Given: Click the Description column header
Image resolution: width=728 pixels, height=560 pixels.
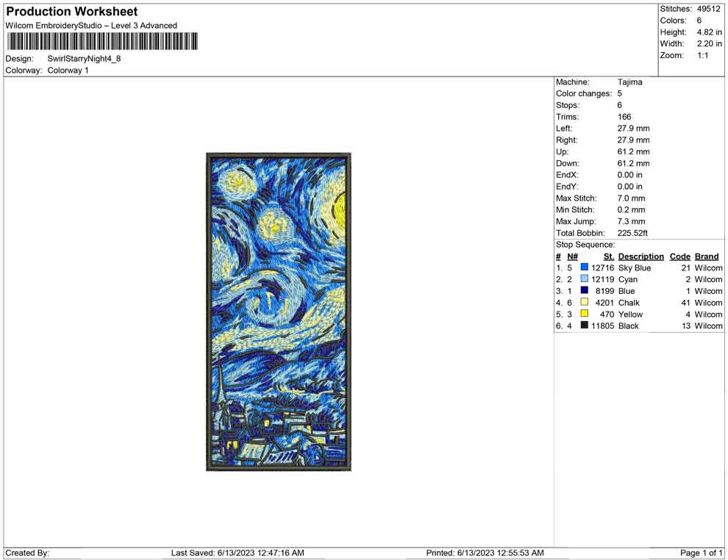Looking at the screenshot, I should [640, 256].
